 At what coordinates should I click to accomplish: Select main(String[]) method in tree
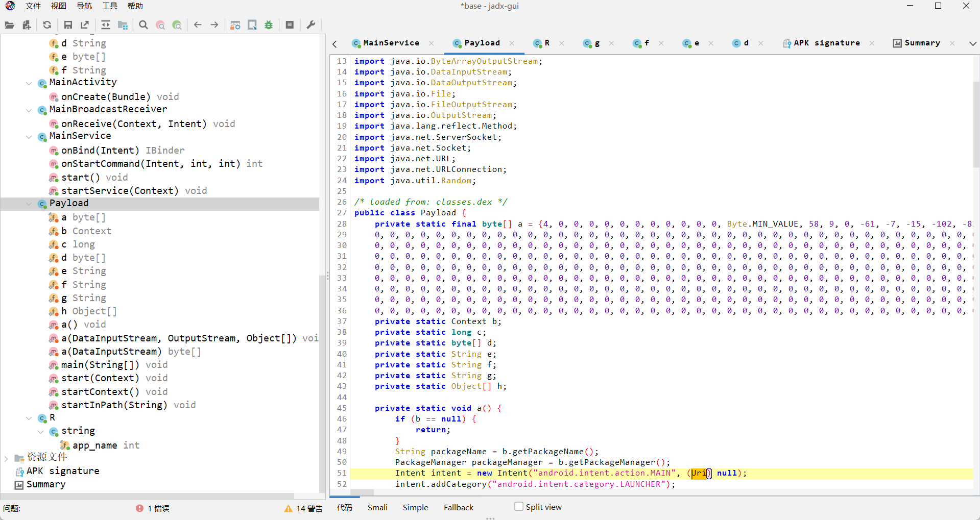(x=108, y=364)
